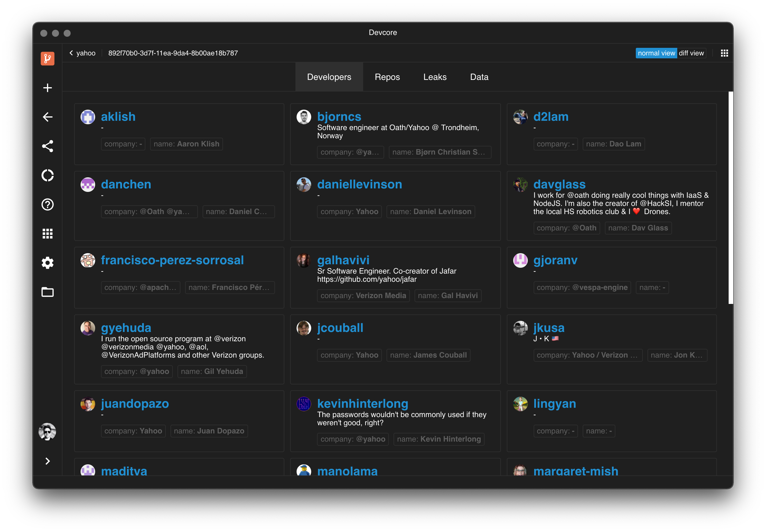Click the back arrow icon in the sidebar
This screenshot has height=532, width=766.
coord(47,117)
